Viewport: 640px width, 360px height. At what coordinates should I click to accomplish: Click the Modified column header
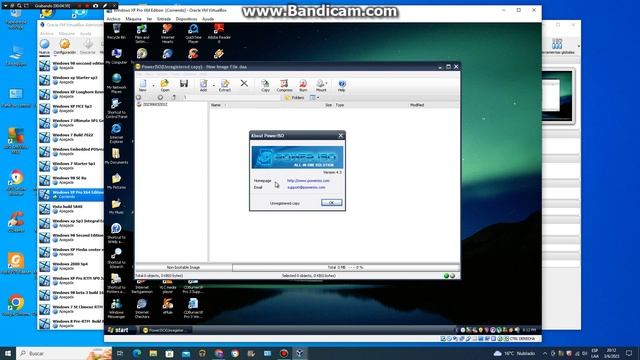tap(417, 105)
